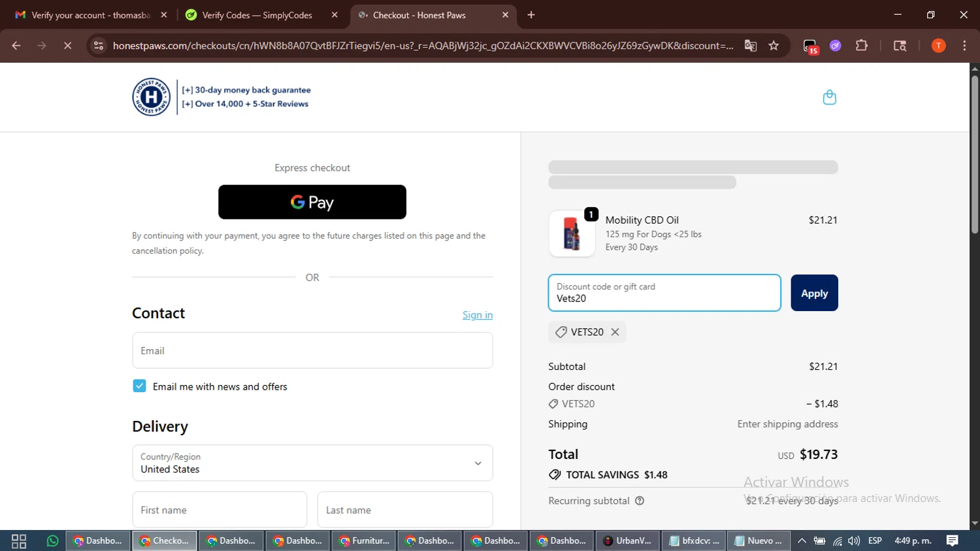Show hidden system tray icons
This screenshot has width=980, height=551.
coord(802,541)
